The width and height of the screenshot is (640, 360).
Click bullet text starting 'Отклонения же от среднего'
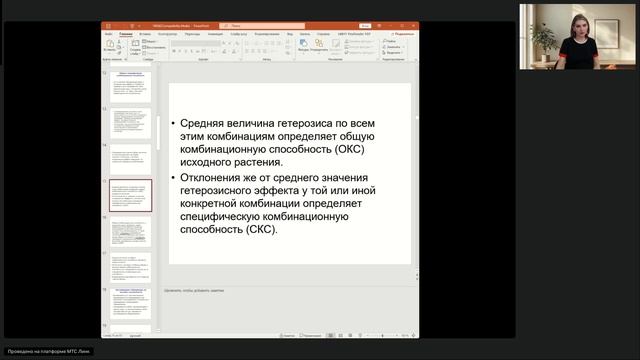(278, 203)
